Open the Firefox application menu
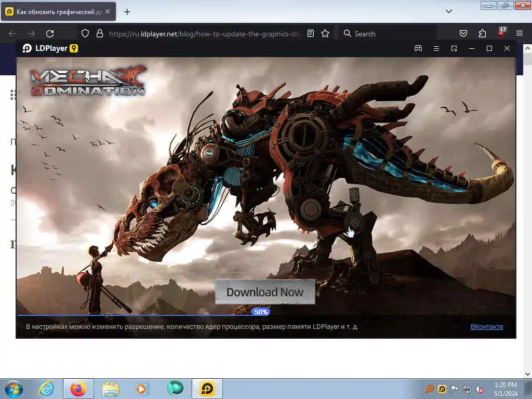This screenshot has width=532, height=399. (x=520, y=33)
